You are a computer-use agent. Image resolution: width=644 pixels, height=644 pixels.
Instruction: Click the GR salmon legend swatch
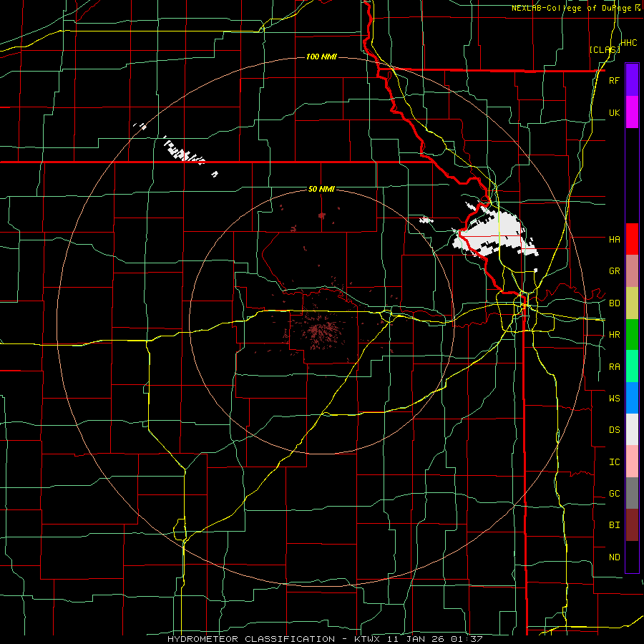coord(632,270)
